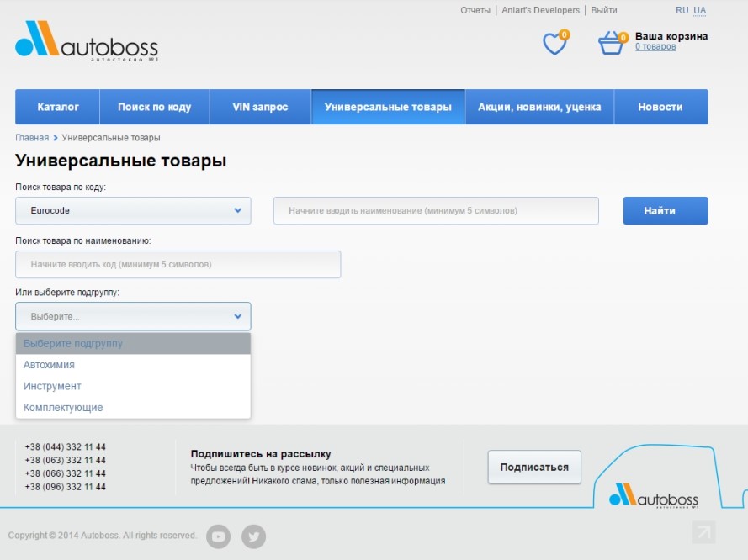Viewport: 748px width, 560px height.
Task: Expand the Eurocode code type dropdown
Action: [133, 210]
